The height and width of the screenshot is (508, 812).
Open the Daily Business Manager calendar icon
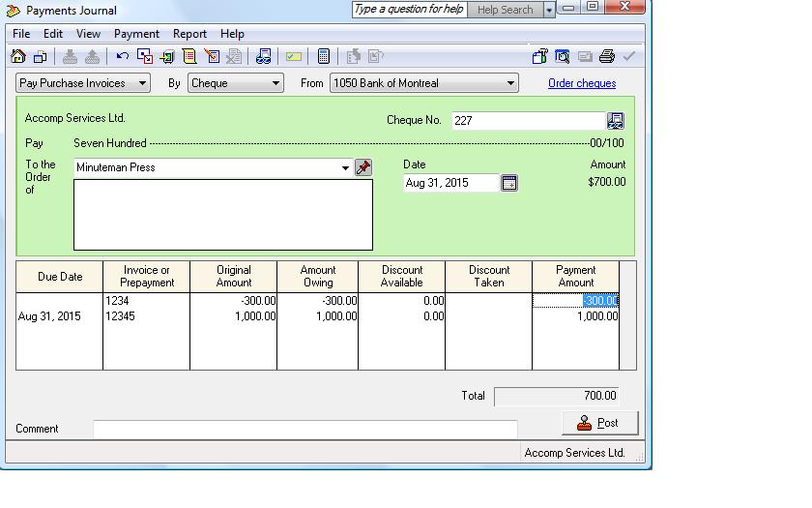[40, 56]
